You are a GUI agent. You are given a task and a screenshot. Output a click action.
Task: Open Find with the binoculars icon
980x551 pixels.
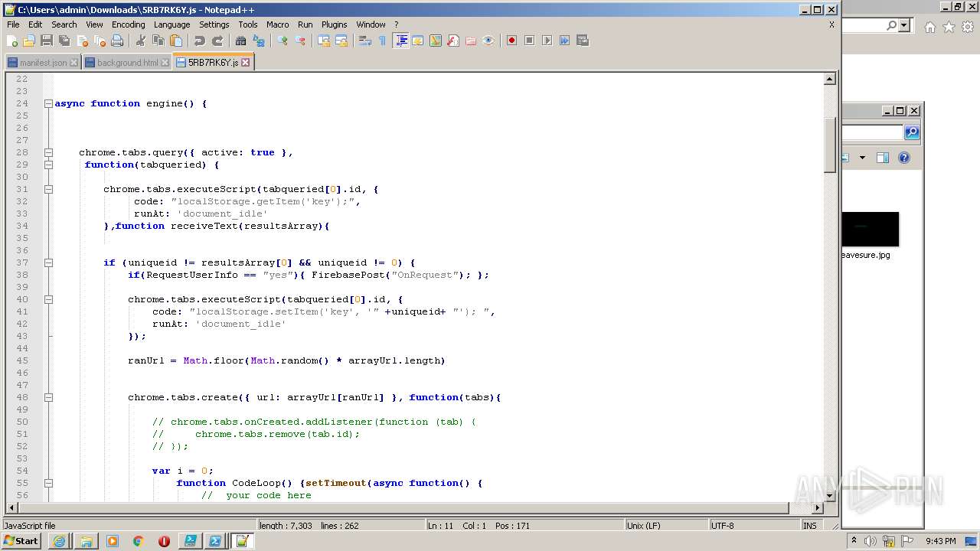(241, 41)
